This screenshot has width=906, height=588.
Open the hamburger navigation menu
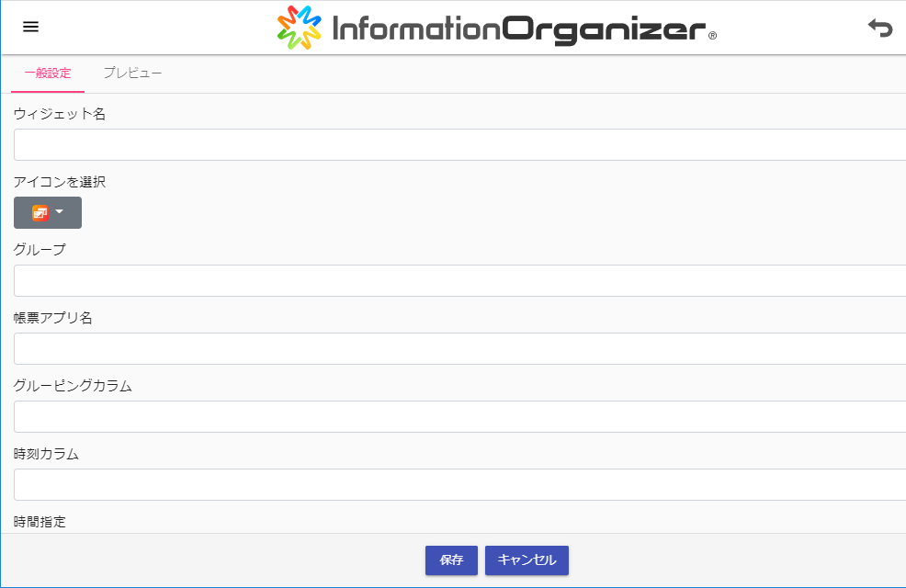coord(30,27)
